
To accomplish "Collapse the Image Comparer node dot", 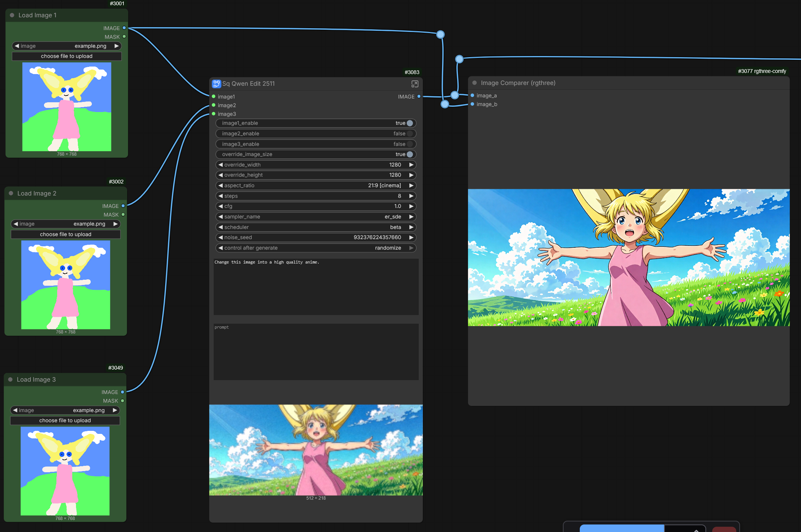I will click(474, 83).
